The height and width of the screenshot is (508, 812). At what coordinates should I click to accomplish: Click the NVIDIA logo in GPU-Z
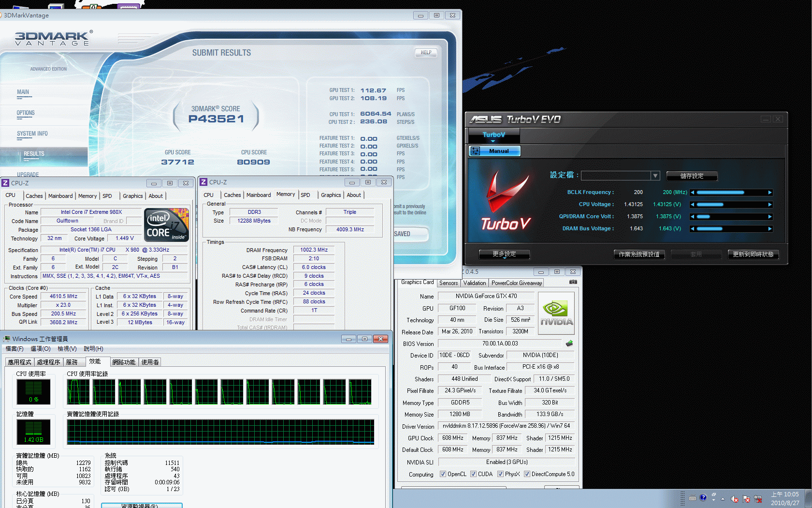coord(556,313)
